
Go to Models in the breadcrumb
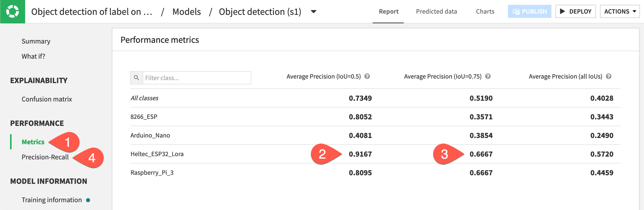[x=187, y=12]
